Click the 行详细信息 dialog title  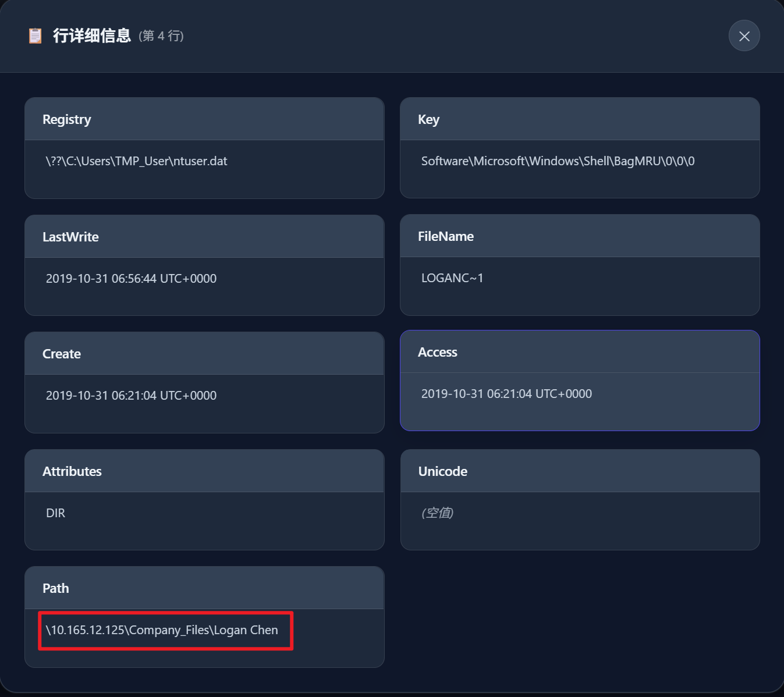click(92, 36)
